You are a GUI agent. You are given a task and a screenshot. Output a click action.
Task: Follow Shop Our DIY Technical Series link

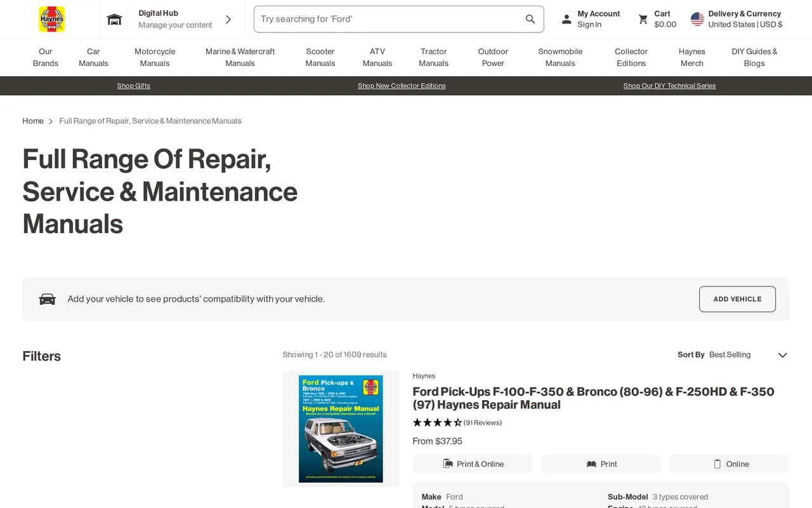[669, 86]
